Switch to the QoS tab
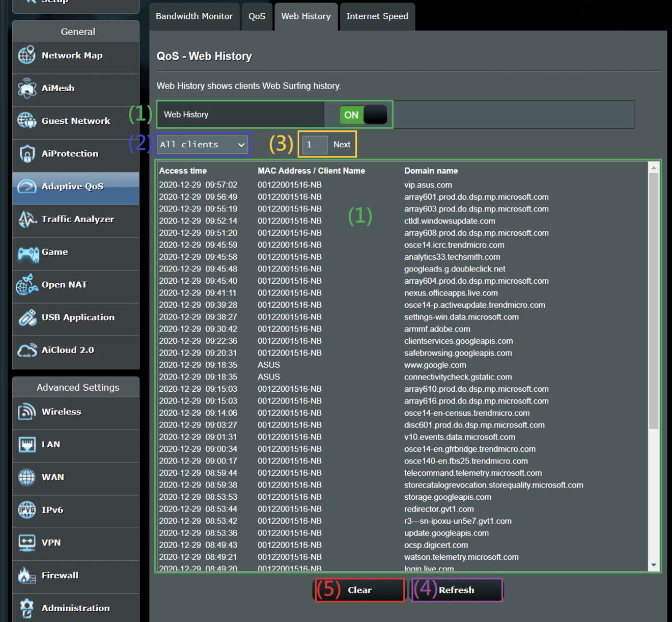Screen dimensions: 672x622 click(x=257, y=16)
